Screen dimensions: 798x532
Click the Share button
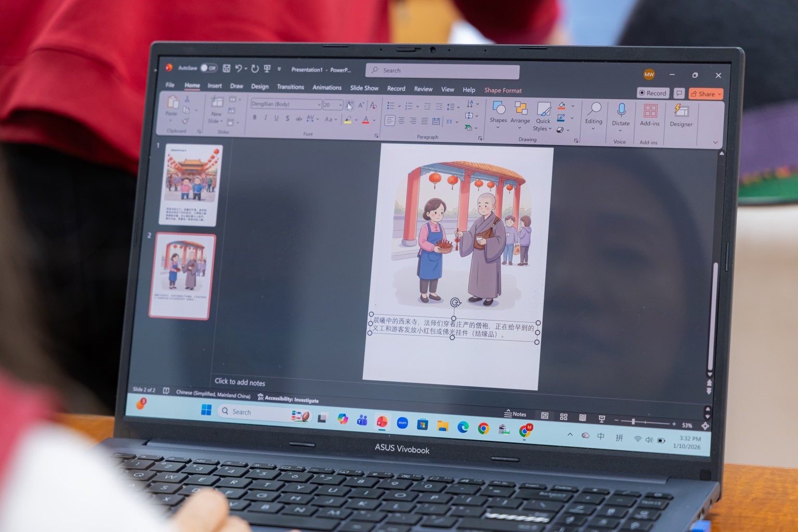[705, 94]
